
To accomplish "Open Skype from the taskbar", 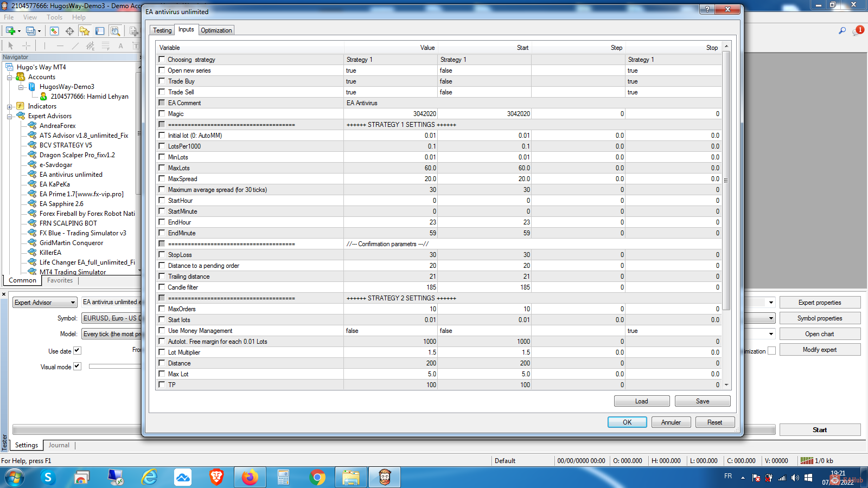I will [x=48, y=477].
